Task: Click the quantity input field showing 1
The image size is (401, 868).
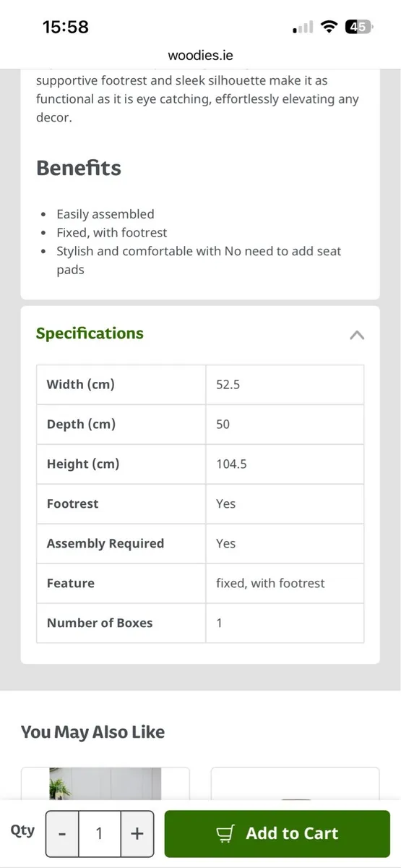Action: [100, 834]
